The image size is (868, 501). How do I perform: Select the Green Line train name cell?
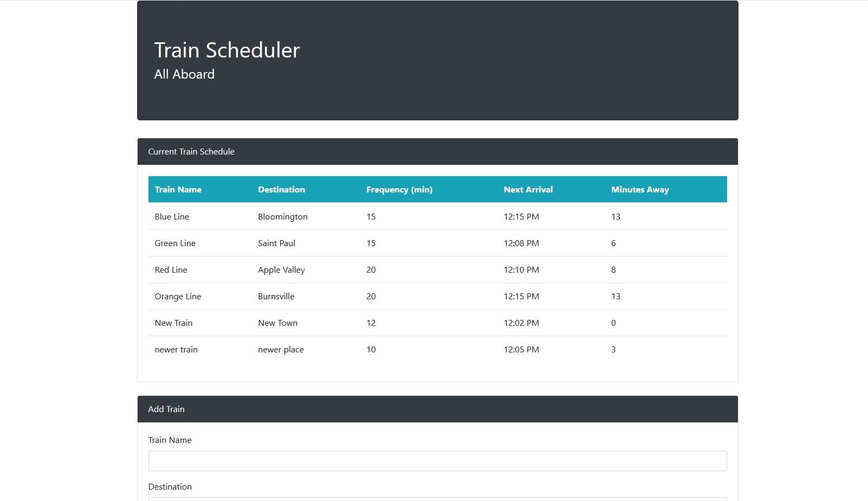175,243
